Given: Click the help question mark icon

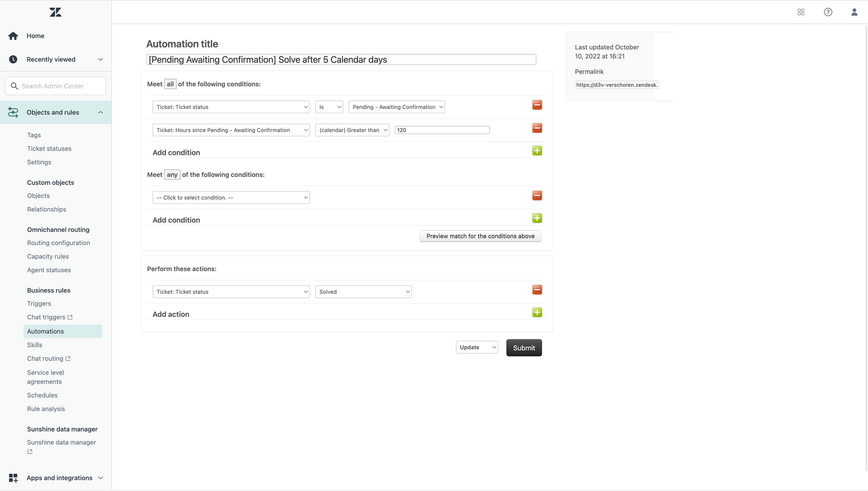Looking at the screenshot, I should (x=828, y=12).
